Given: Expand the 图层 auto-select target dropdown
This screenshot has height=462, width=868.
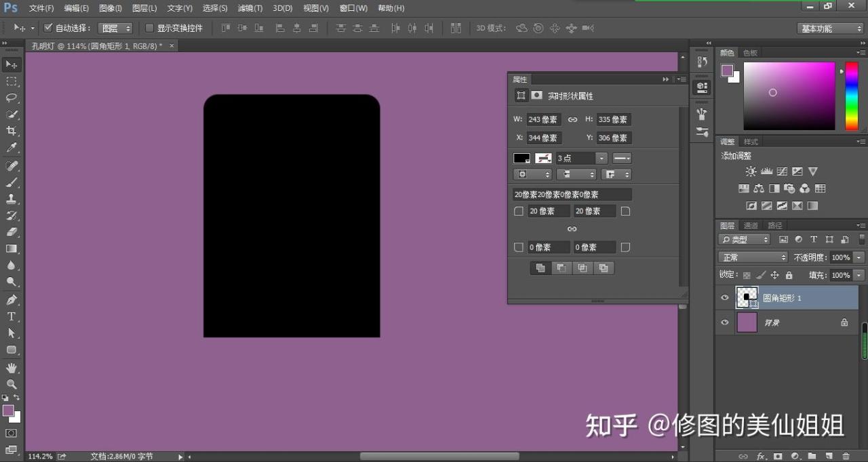Looking at the screenshot, I should pyautogui.click(x=115, y=28).
